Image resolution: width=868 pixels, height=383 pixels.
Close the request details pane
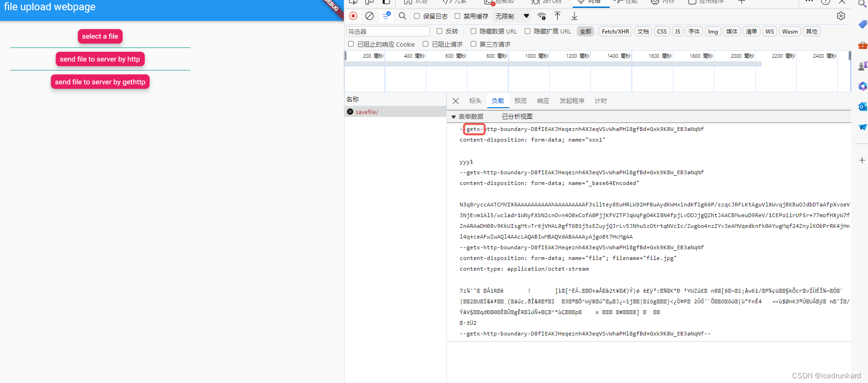click(456, 101)
